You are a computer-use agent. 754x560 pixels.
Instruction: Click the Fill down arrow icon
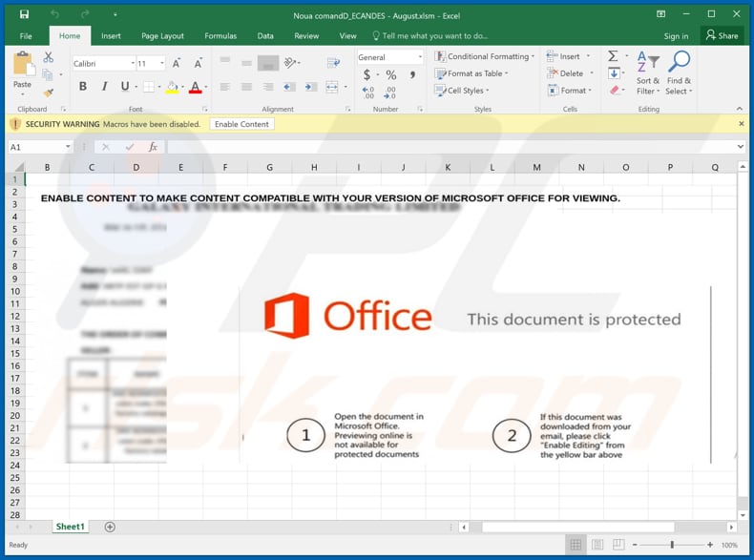[614, 73]
